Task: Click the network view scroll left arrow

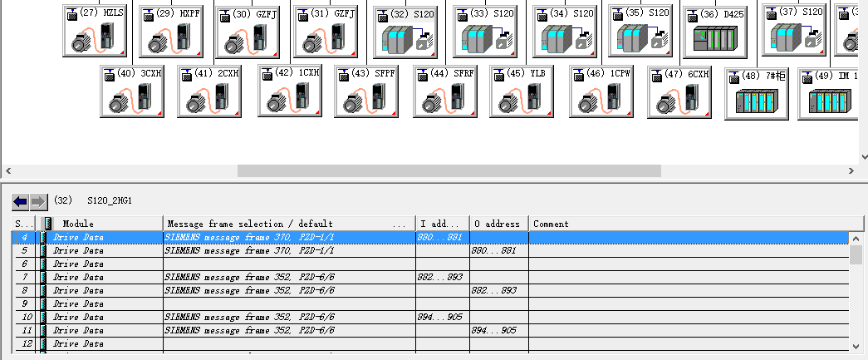Action: coord(8,171)
